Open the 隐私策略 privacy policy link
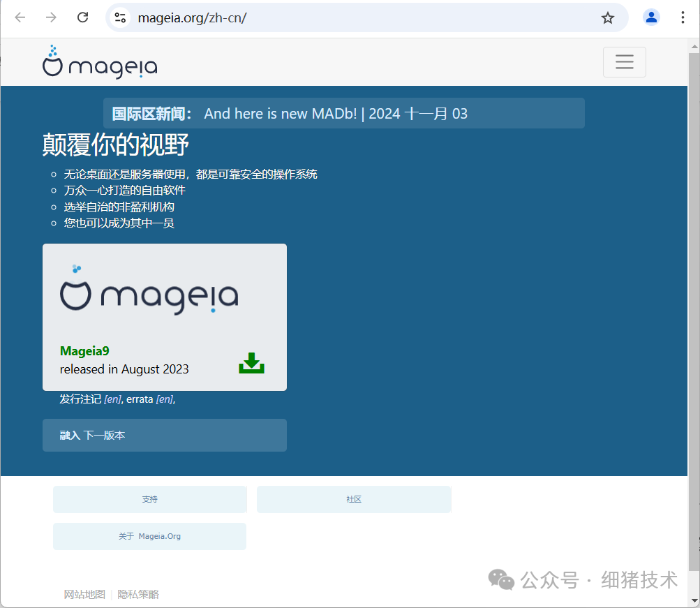Screen dimensions: 700x608 click(x=137, y=594)
